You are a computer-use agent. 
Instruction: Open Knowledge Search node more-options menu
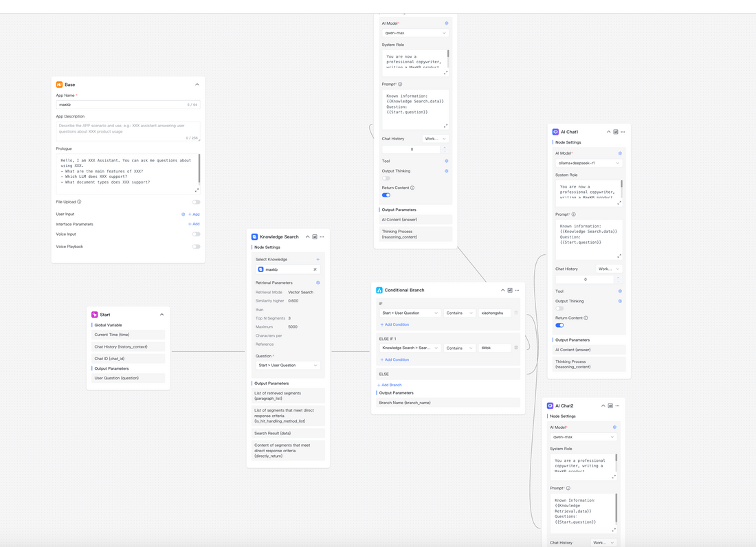[322, 237]
